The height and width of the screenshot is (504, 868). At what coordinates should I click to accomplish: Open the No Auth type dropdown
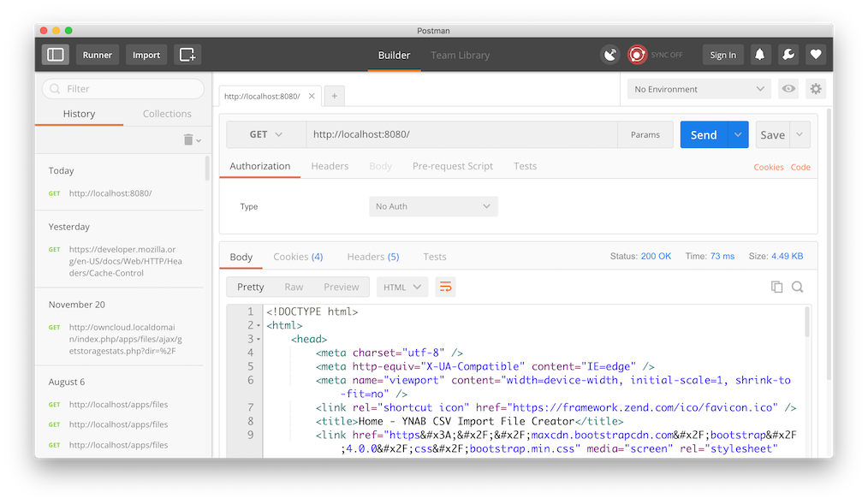[433, 206]
